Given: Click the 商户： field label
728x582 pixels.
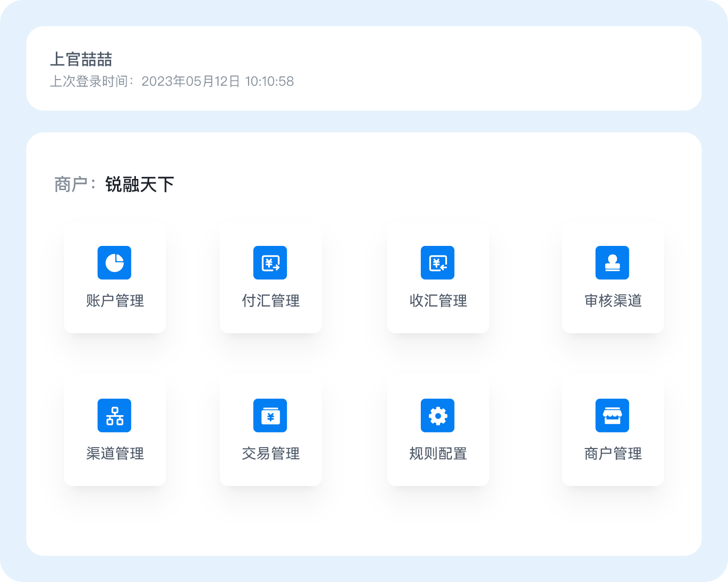Looking at the screenshot, I should tap(75, 184).
